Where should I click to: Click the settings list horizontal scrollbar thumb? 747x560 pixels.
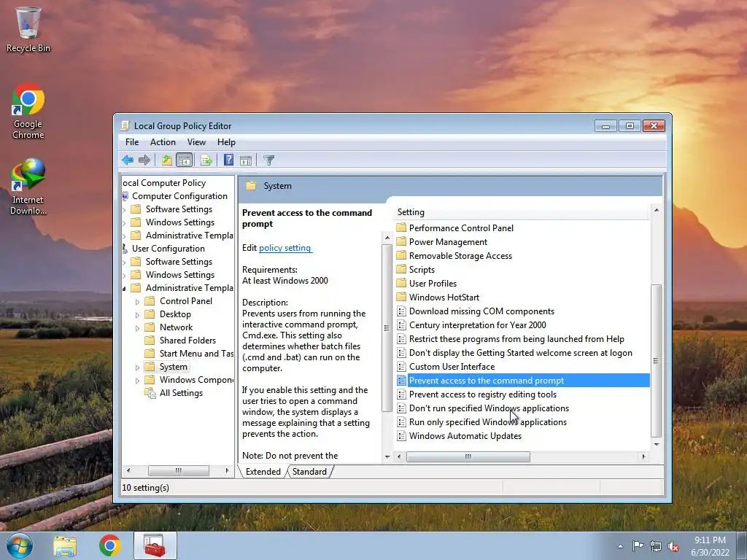[468, 456]
